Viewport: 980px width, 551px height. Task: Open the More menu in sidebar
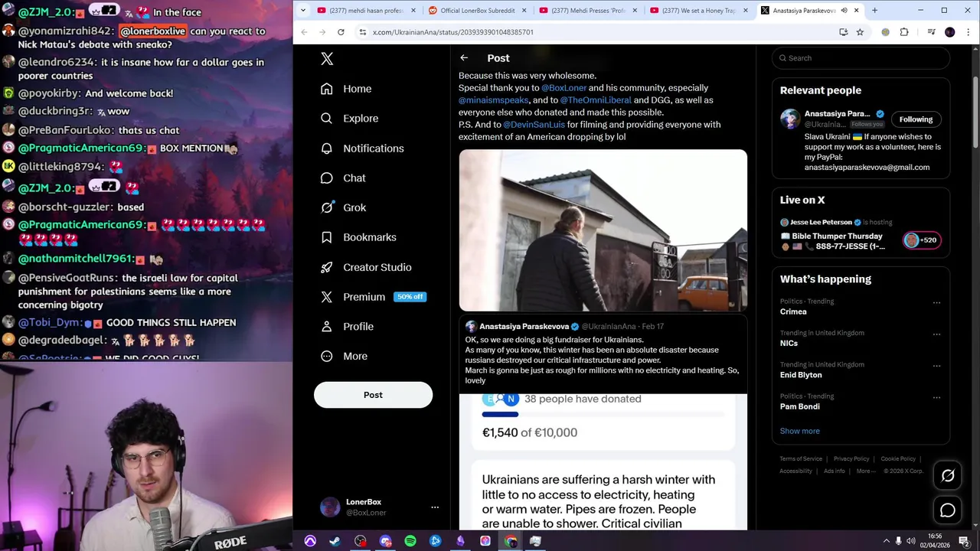click(345, 357)
